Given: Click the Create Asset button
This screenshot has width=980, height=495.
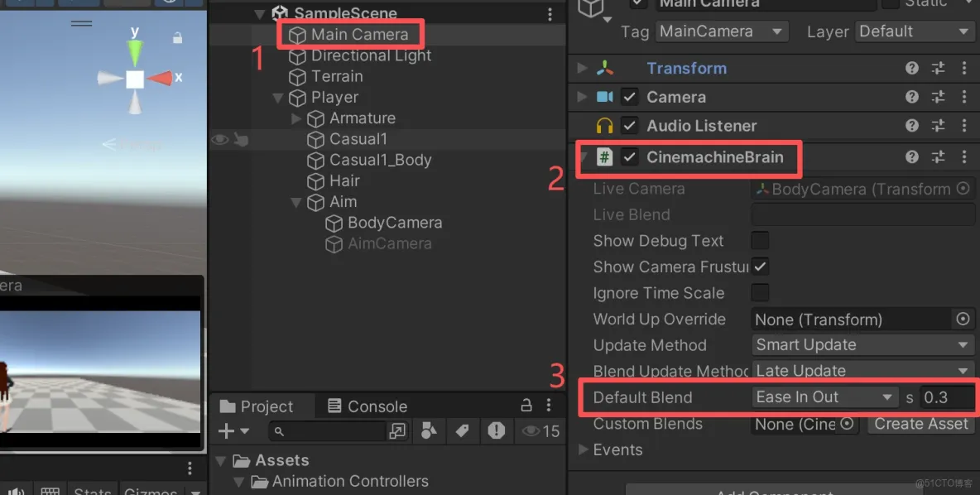Looking at the screenshot, I should pyautogui.click(x=920, y=424).
